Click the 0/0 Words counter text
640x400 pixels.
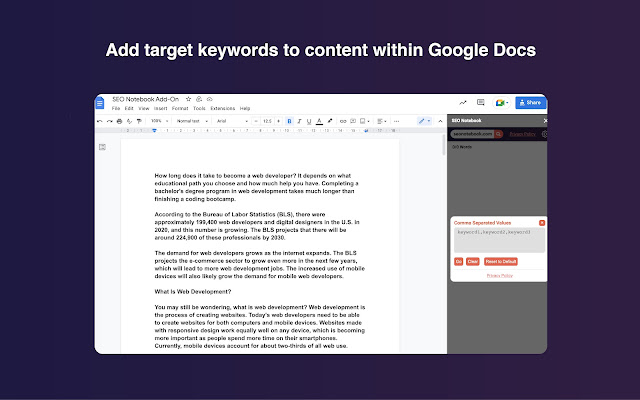(x=462, y=147)
